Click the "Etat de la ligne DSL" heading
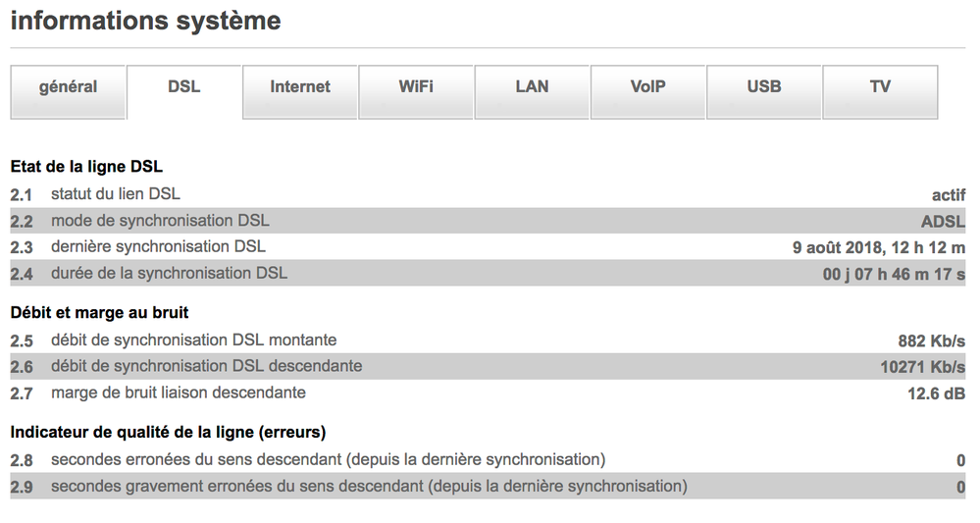This screenshot has height=523, width=980. tap(86, 167)
